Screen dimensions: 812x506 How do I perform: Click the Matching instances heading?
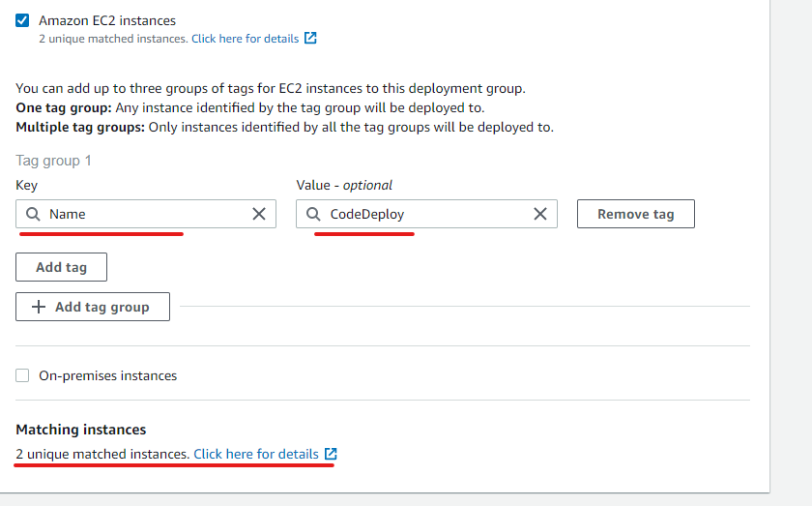[x=81, y=430]
